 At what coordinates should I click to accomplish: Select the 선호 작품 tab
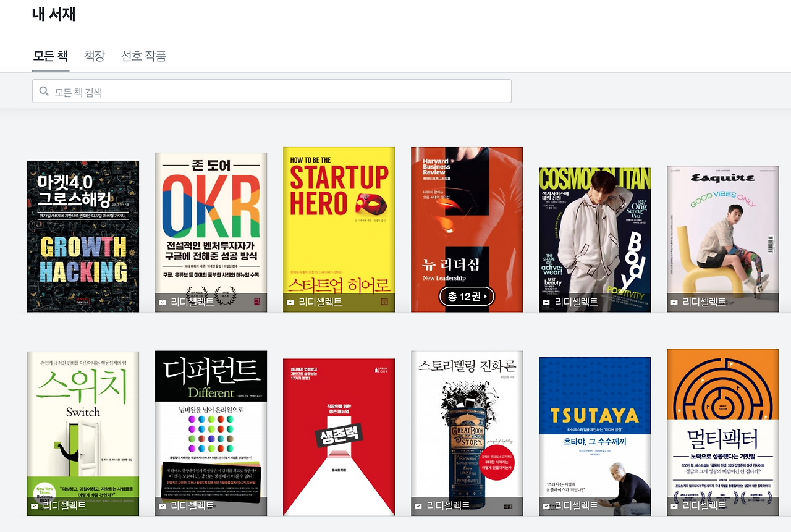[x=143, y=56]
